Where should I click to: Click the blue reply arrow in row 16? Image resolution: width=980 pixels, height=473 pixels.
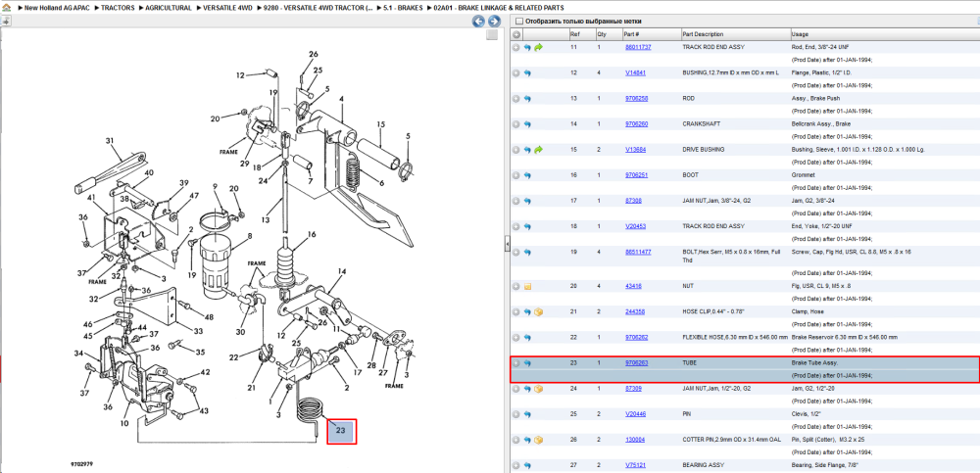click(x=527, y=175)
